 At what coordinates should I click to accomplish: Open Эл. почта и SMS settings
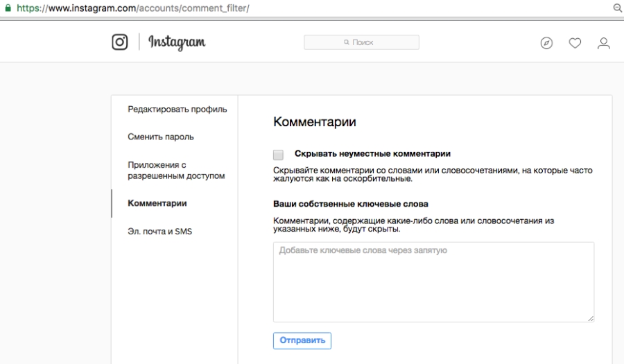pos(159,231)
